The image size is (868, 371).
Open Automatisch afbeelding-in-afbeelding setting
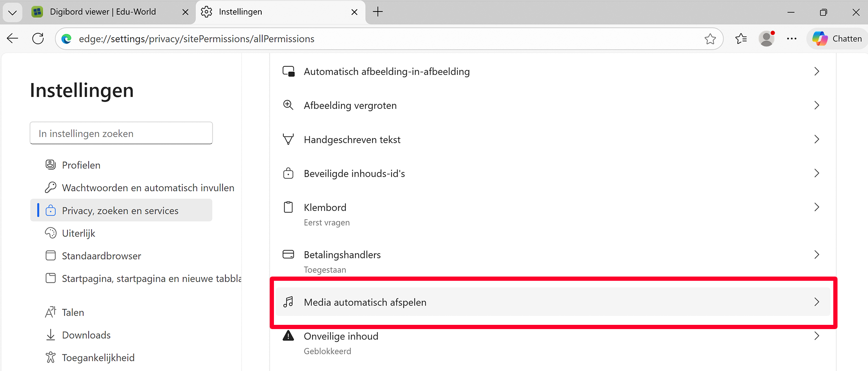[x=386, y=72]
